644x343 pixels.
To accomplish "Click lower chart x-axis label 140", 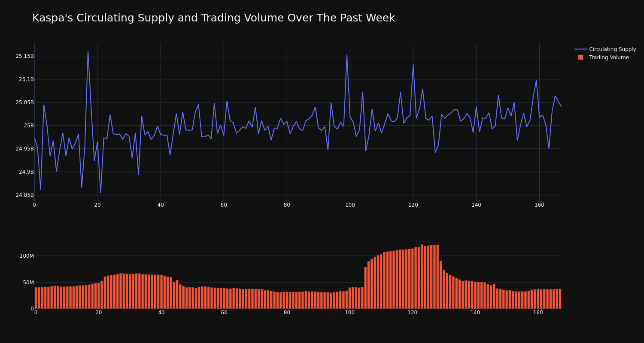I will coord(475,313).
